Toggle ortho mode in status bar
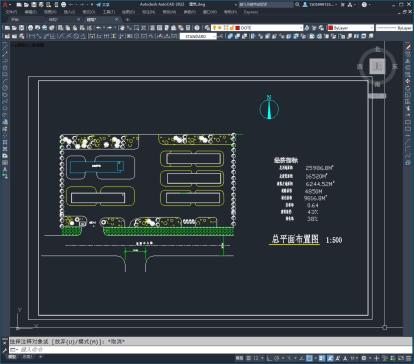The height and width of the screenshot is (364, 414). coord(269,358)
